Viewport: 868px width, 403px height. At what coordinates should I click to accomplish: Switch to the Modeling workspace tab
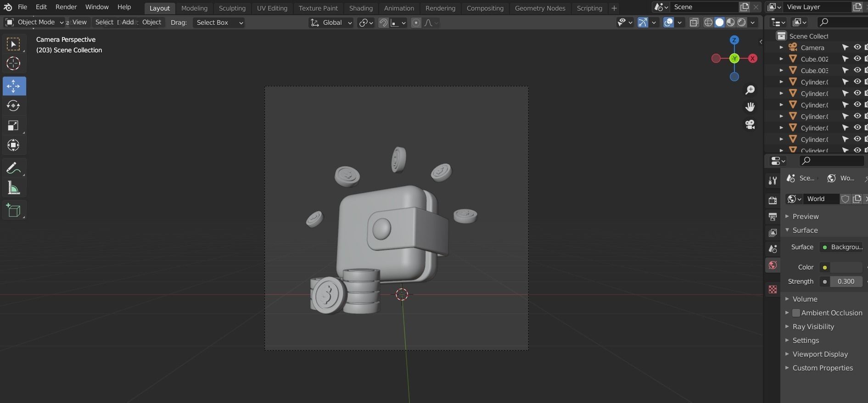194,8
